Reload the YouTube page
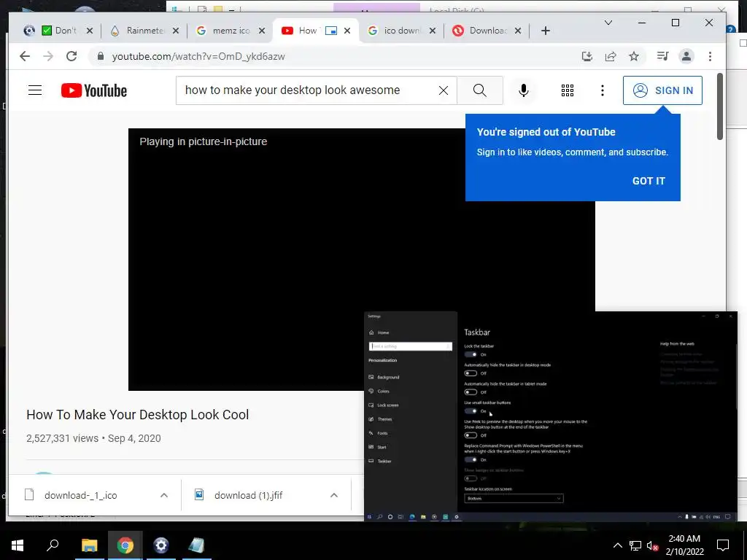This screenshot has height=560, width=747. [x=71, y=56]
